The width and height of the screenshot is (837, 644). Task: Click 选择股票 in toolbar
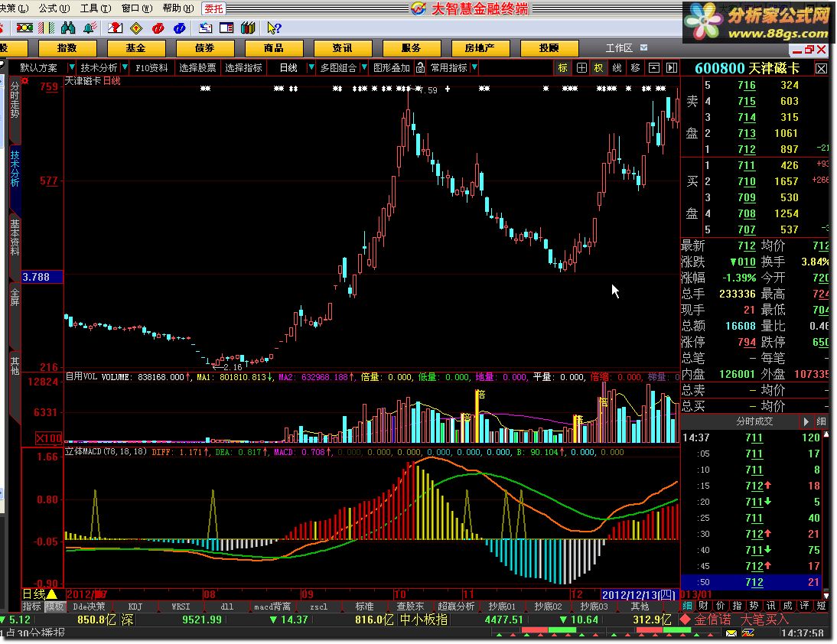(x=197, y=68)
